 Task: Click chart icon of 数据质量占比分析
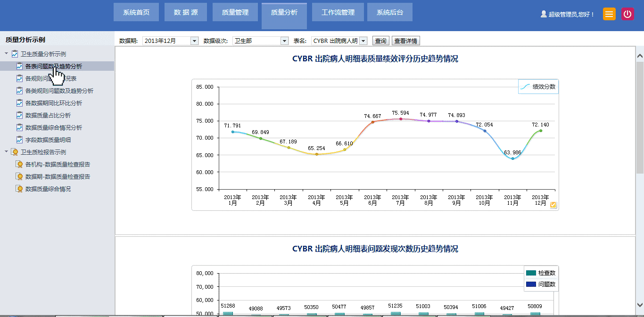click(x=19, y=115)
